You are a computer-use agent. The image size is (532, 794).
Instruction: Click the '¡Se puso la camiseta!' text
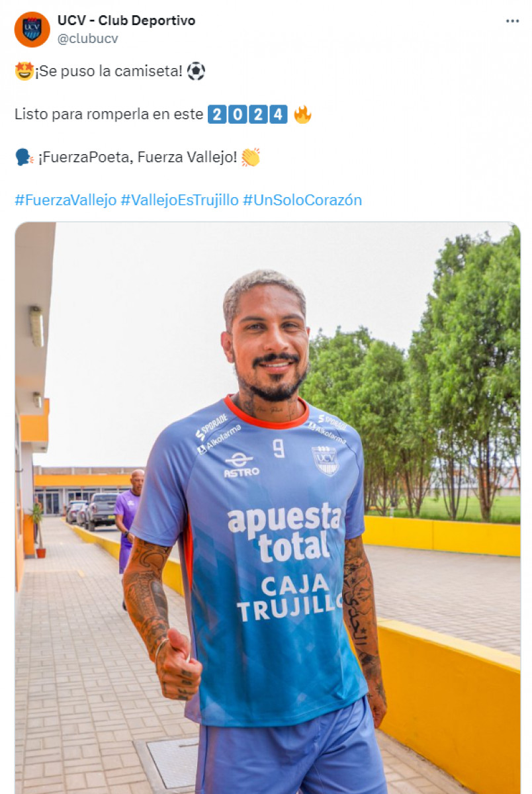[109, 71]
